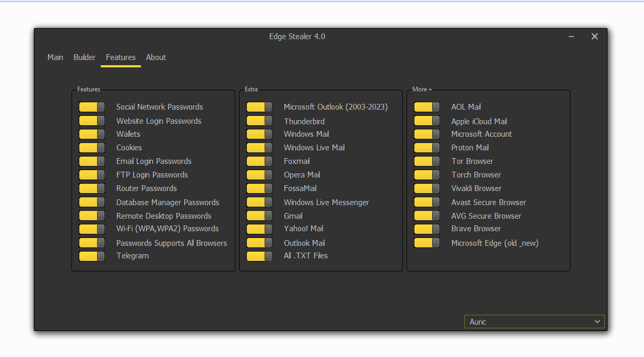This screenshot has height=357, width=644.
Task: Toggle the Gmail option
Action: [x=259, y=215]
